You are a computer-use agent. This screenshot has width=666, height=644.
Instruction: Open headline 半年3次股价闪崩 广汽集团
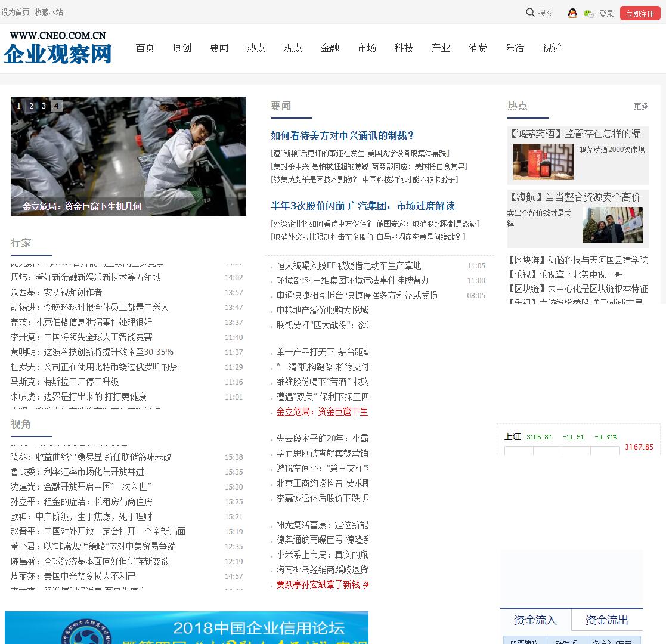[x=363, y=206]
